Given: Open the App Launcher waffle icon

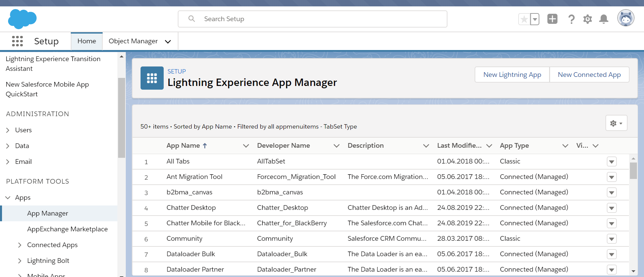Looking at the screenshot, I should [x=17, y=41].
